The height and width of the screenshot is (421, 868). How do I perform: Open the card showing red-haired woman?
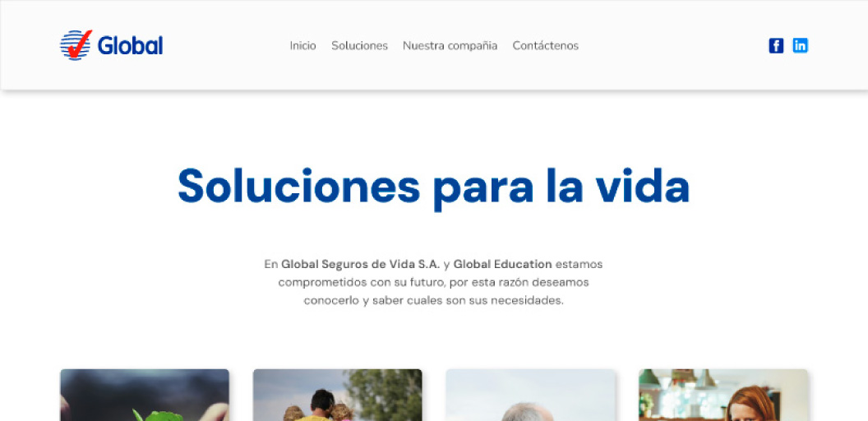[723, 396]
